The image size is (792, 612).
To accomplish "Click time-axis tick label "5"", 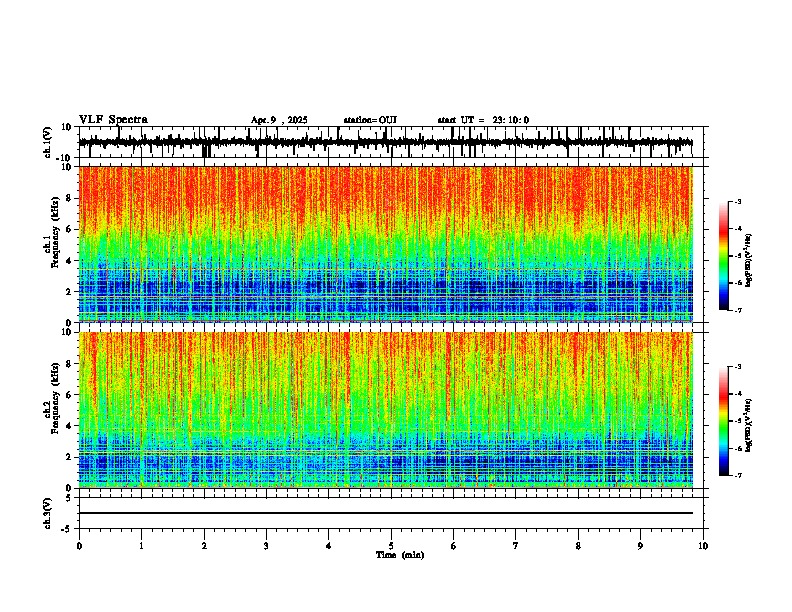I will pos(391,546).
